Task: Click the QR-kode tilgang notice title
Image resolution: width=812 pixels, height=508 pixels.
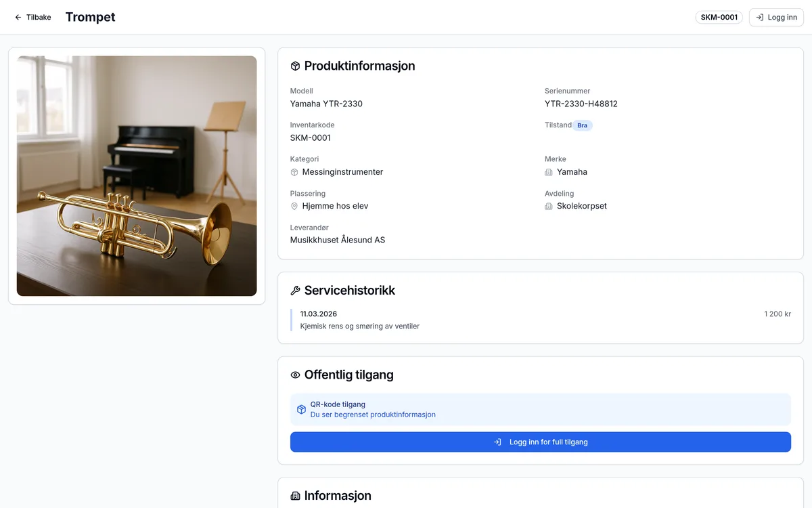Action: pos(338,404)
